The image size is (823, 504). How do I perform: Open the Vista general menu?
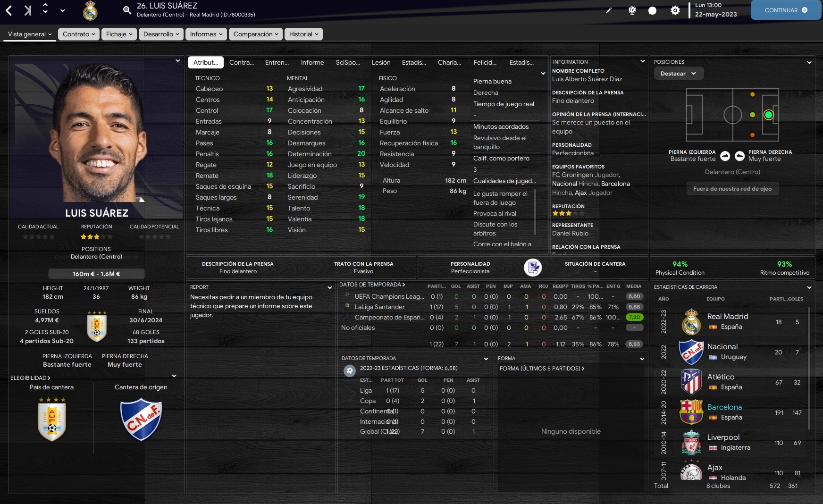pos(30,34)
